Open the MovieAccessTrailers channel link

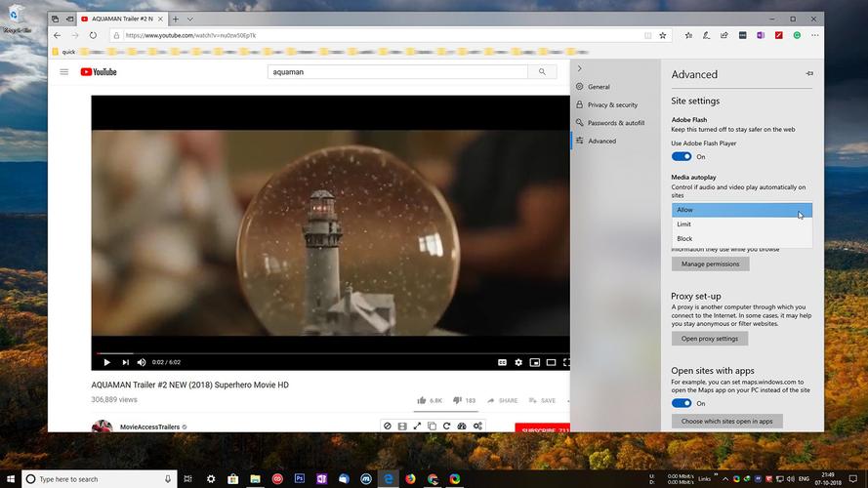tap(149, 427)
